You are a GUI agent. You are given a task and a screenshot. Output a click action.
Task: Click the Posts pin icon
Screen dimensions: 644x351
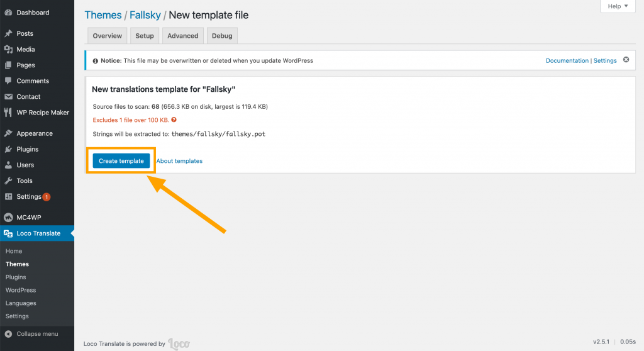click(8, 33)
